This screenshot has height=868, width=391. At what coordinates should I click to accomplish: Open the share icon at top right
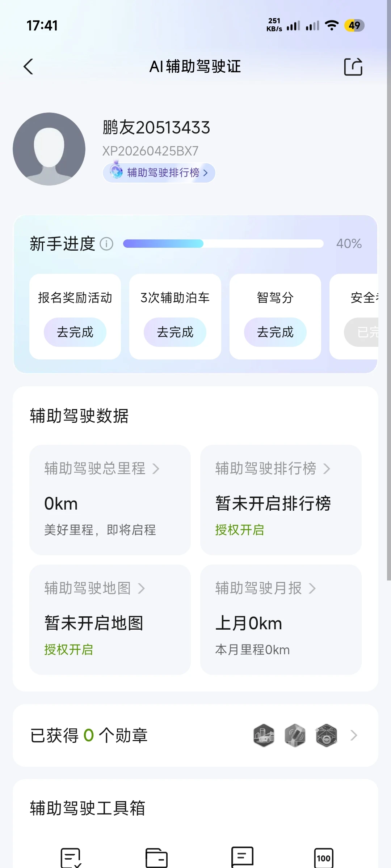tap(353, 67)
